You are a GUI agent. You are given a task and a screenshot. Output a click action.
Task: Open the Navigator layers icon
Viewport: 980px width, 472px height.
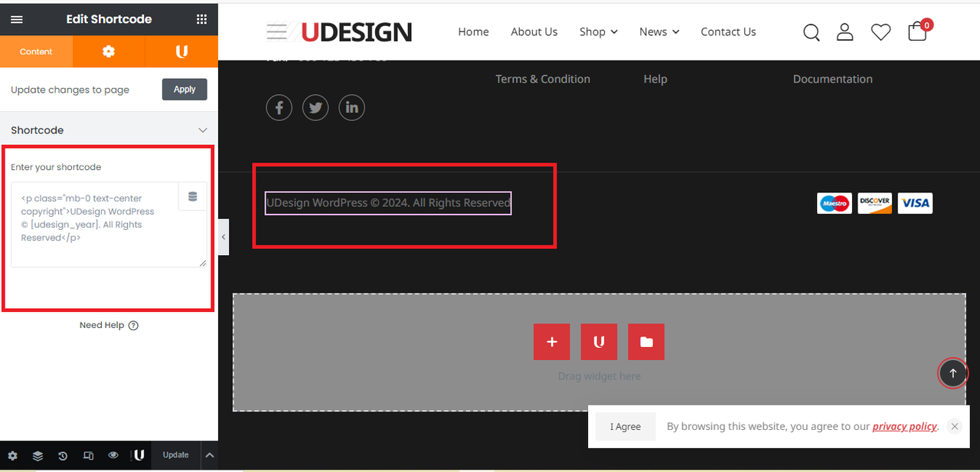(38, 455)
